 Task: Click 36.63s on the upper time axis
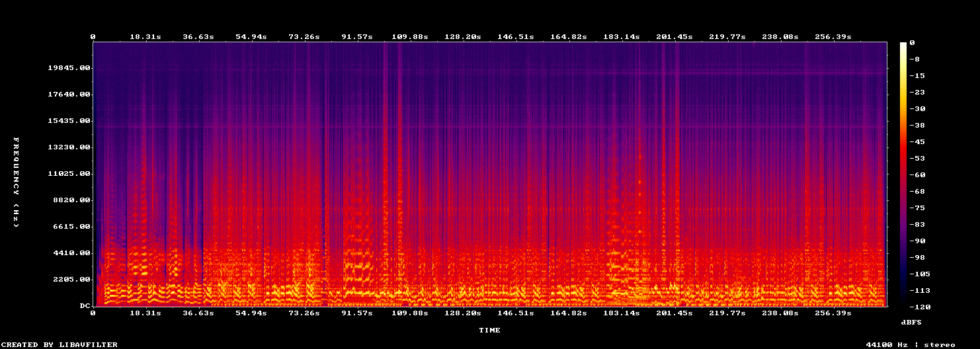coord(198,36)
